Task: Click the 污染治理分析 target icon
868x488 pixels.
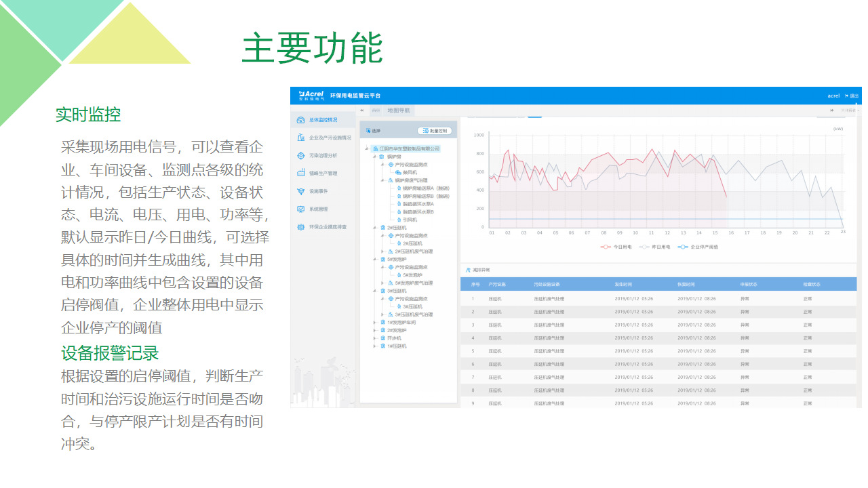Action: point(301,155)
